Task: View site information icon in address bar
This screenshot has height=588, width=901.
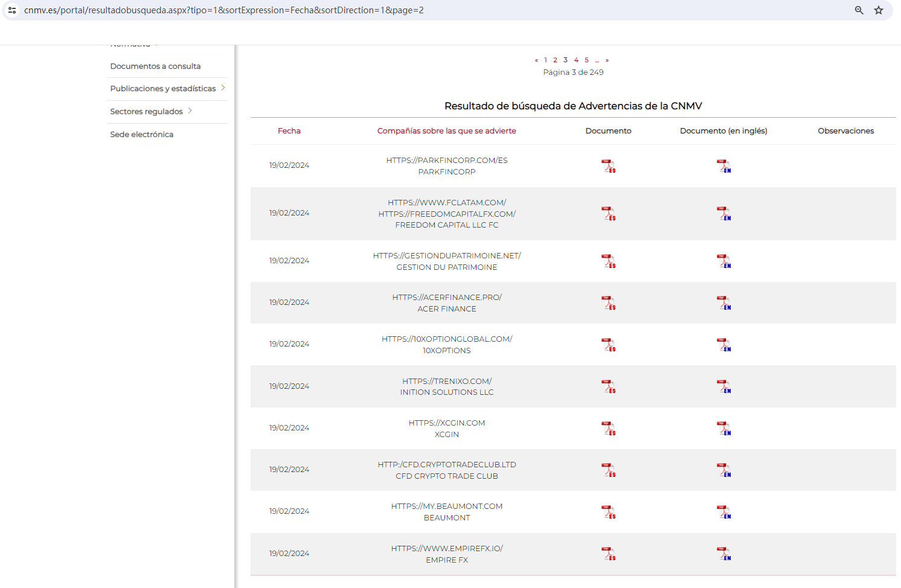Action: pyautogui.click(x=12, y=10)
